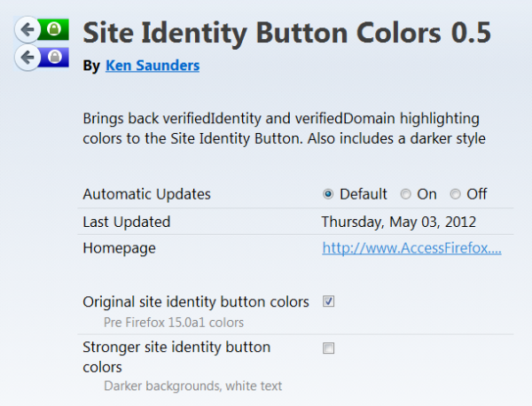Click the Original site identity button colors label

click(196, 301)
